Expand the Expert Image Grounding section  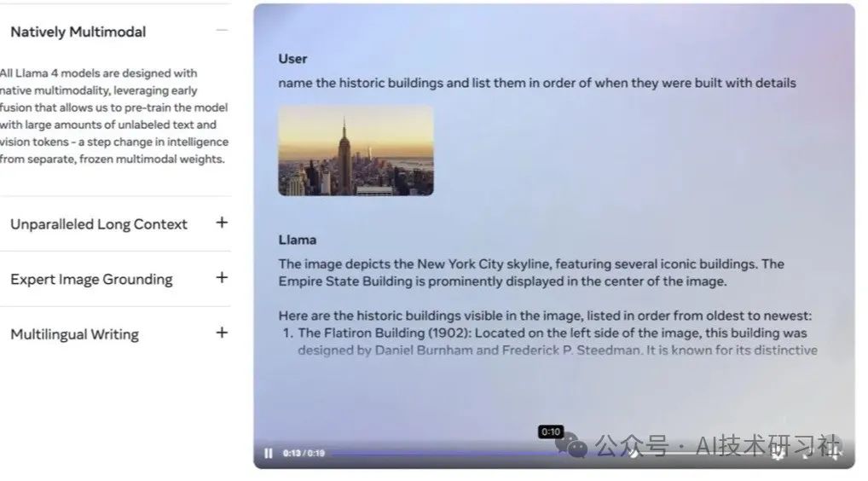(x=222, y=277)
